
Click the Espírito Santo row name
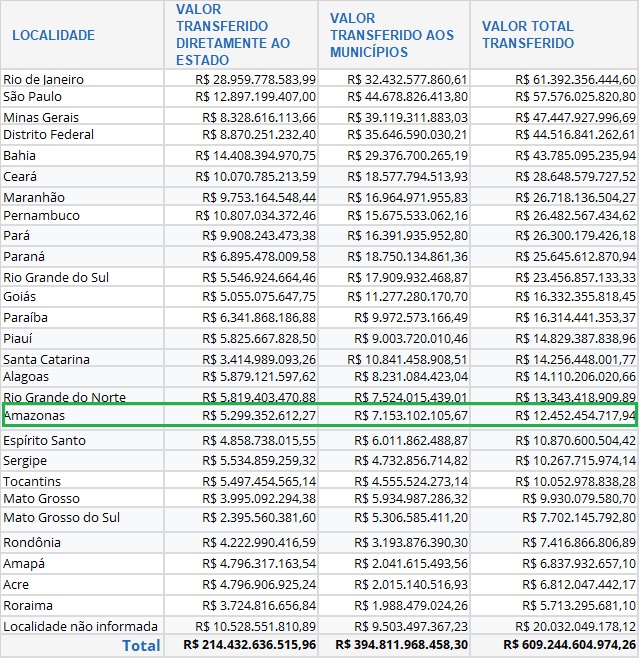(x=47, y=440)
